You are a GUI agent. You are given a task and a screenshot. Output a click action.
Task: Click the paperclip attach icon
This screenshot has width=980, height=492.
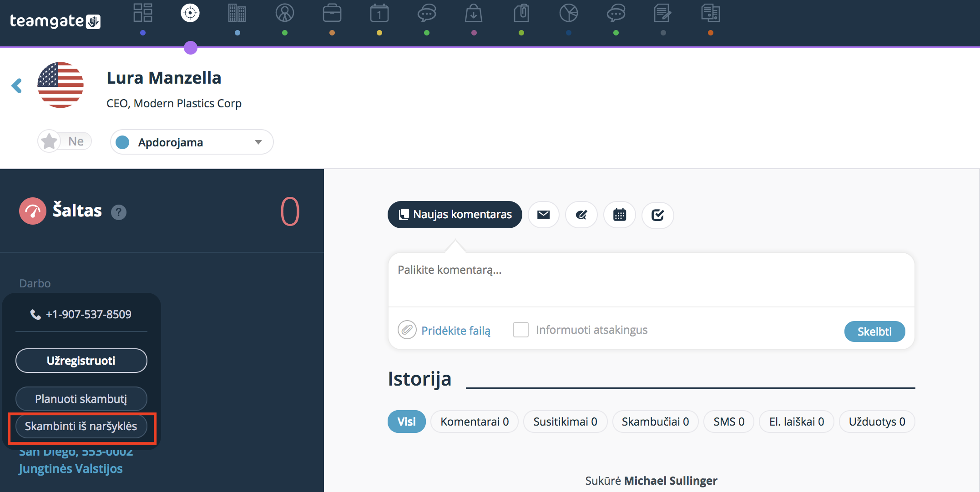pos(407,330)
